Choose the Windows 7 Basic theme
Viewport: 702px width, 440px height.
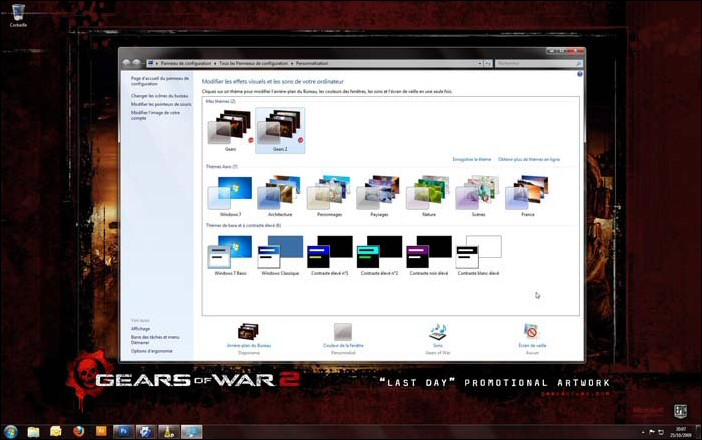(x=231, y=255)
